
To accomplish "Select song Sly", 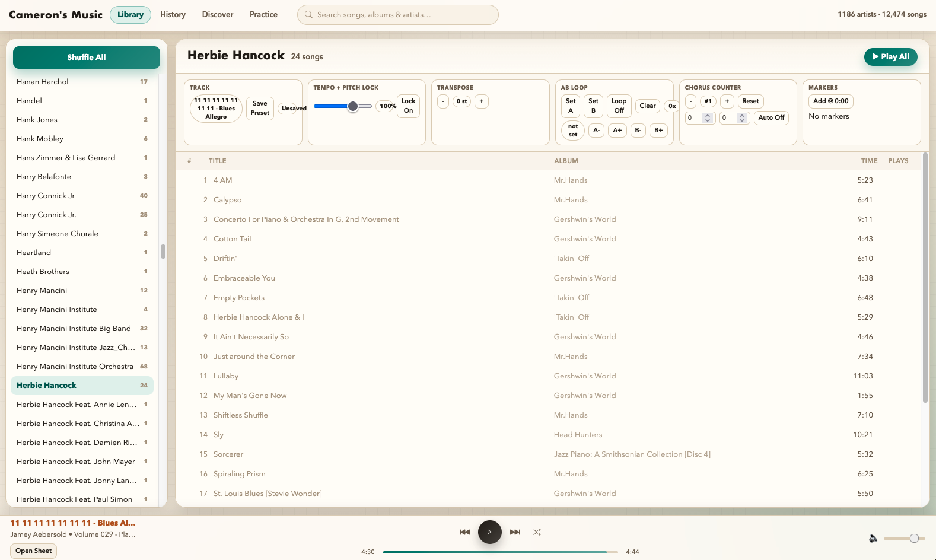I will coord(549,435).
